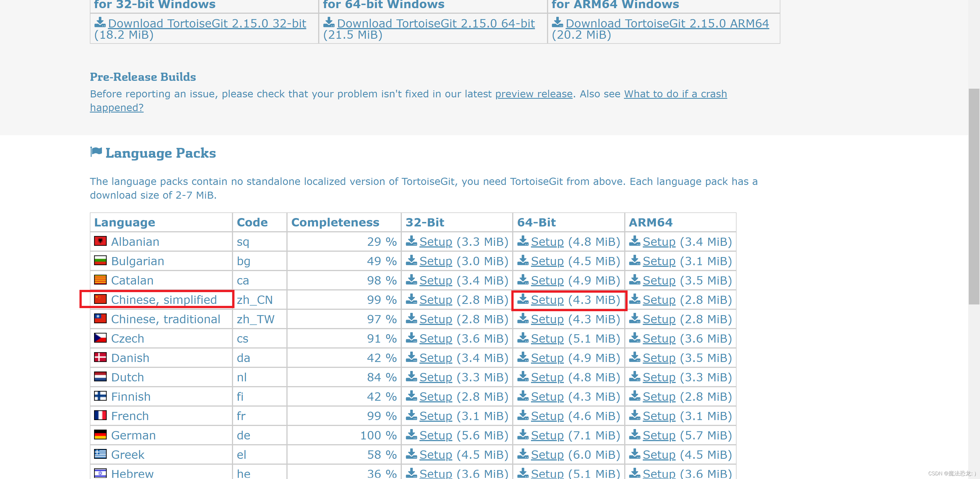The height and width of the screenshot is (479, 980).
Task: Click the Dutch flag icon
Action: click(101, 377)
